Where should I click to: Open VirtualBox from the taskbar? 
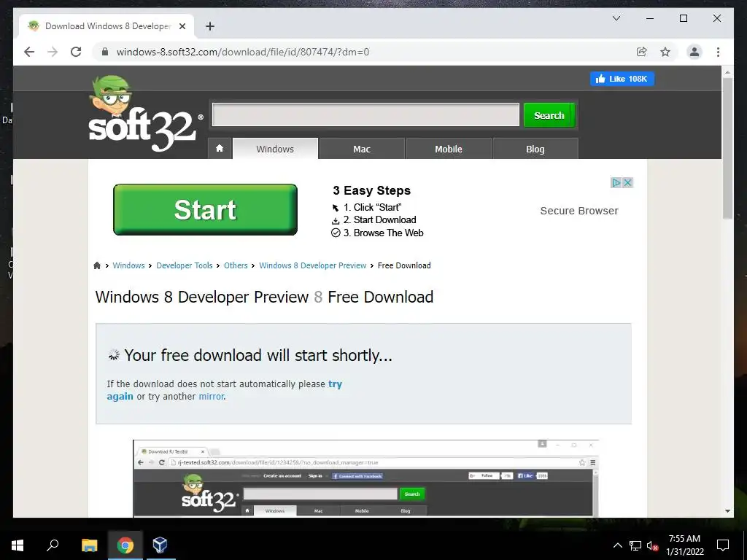click(x=160, y=545)
